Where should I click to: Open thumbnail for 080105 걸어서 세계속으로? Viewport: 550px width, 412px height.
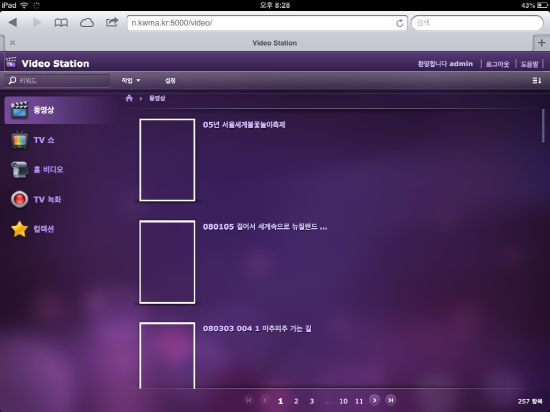pyautogui.click(x=167, y=262)
